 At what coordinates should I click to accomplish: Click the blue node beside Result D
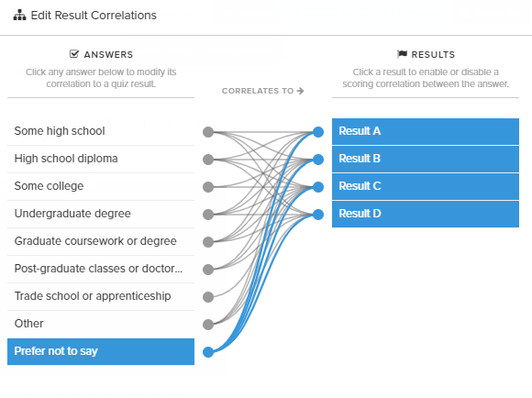coord(318,215)
